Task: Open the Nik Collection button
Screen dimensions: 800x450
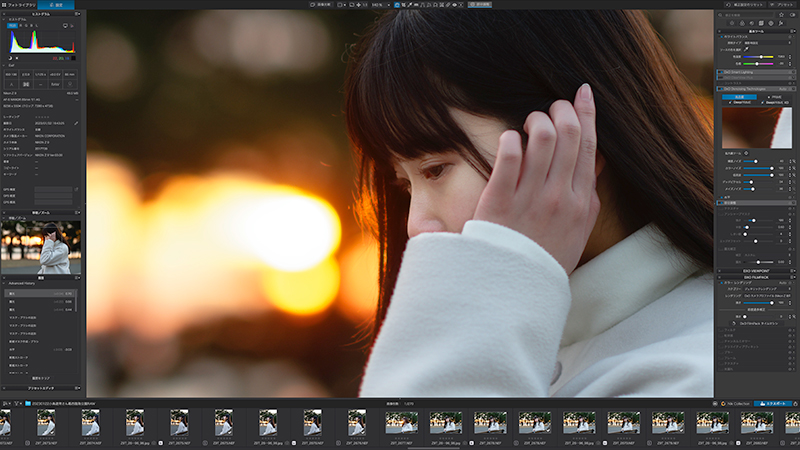Action: click(x=736, y=403)
